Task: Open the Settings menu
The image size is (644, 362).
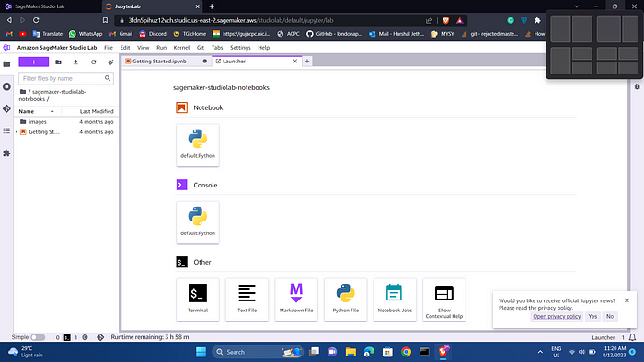Action: click(x=240, y=48)
